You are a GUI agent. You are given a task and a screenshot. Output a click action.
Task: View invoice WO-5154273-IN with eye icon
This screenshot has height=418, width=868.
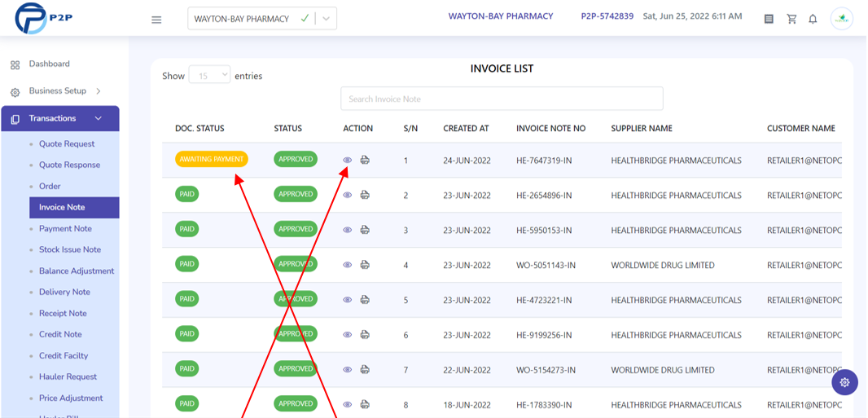tap(347, 369)
